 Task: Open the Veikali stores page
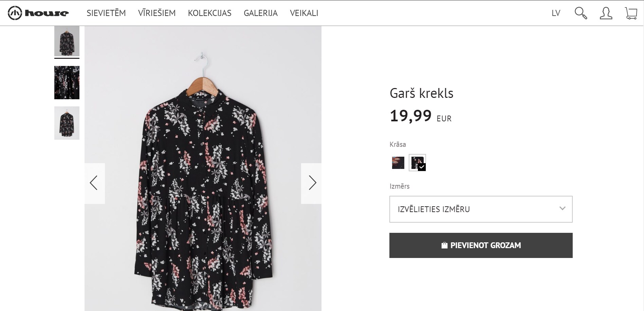pos(304,13)
